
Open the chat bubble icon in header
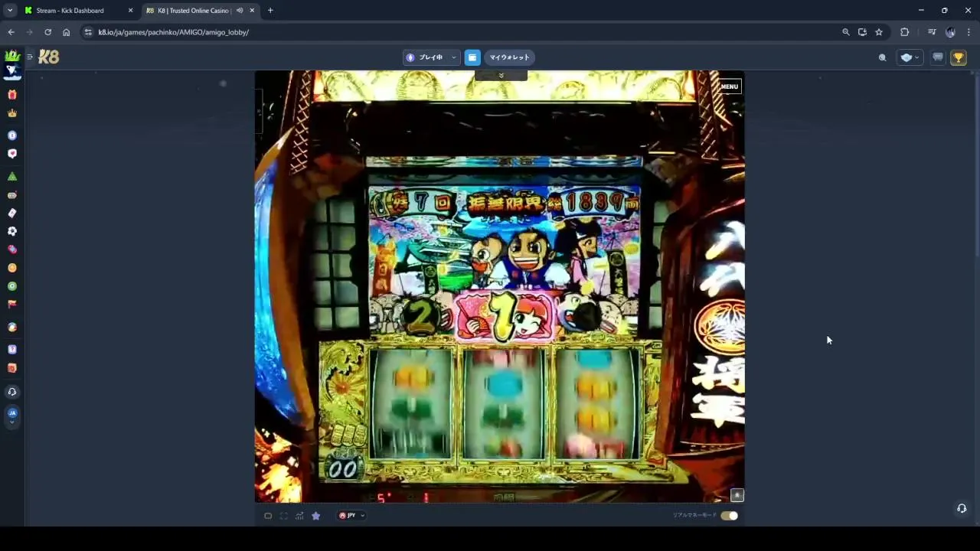(938, 57)
